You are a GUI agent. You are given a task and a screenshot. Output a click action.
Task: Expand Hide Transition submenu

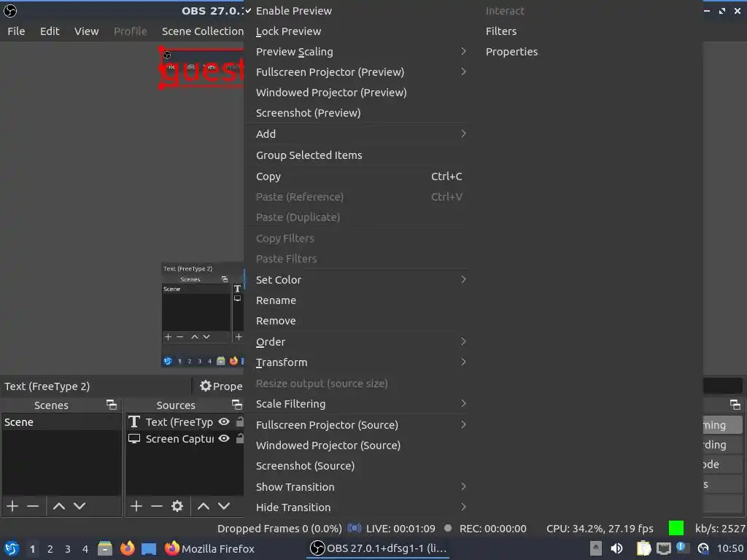click(x=356, y=507)
